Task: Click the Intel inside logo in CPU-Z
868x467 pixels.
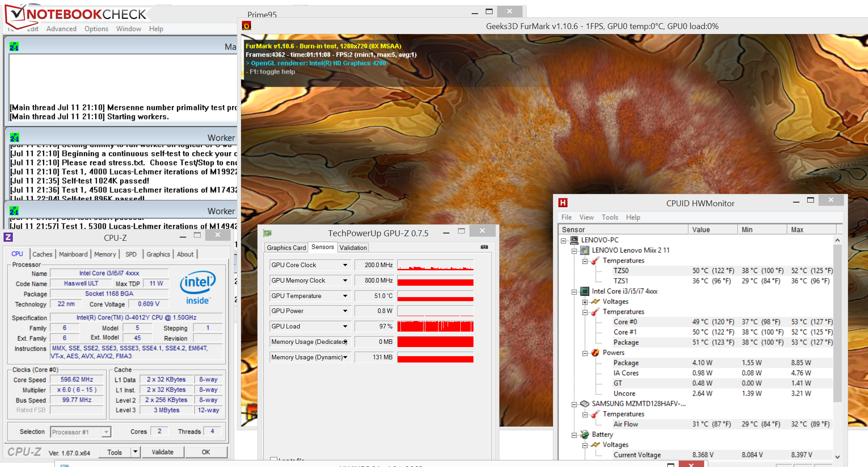Action: [x=197, y=288]
